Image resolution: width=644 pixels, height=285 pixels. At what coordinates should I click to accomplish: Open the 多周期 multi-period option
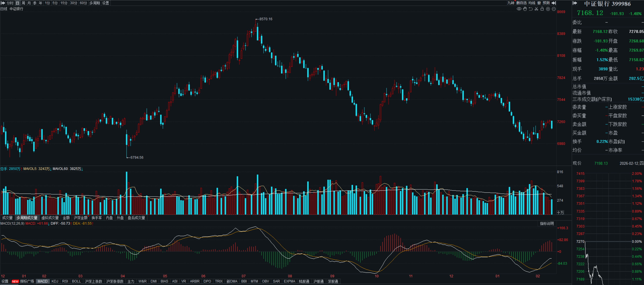click(94, 3)
